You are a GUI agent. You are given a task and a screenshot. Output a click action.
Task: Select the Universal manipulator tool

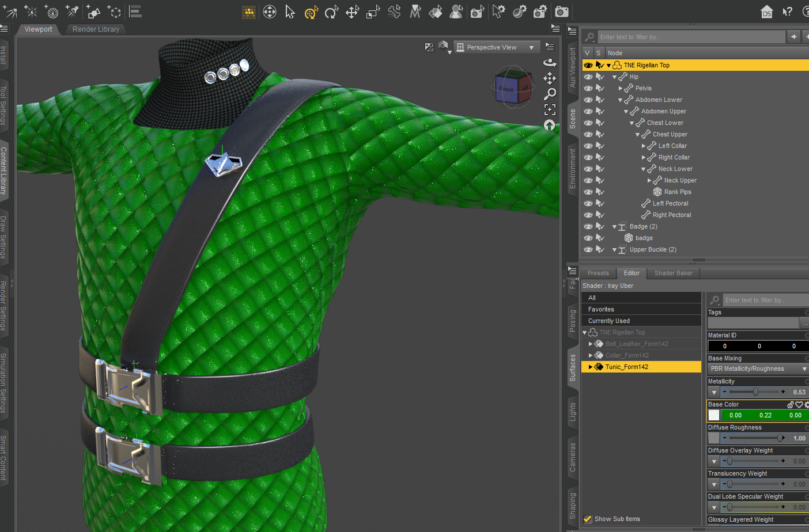(x=311, y=12)
